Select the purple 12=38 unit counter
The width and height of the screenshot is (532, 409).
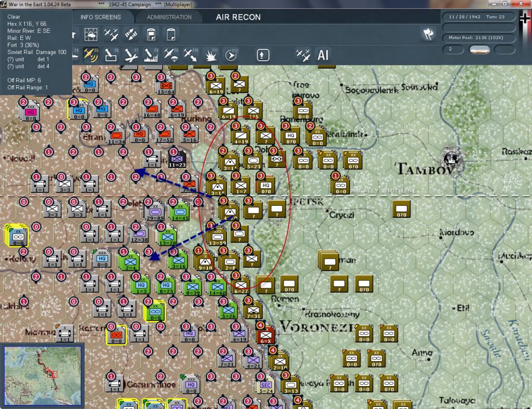(139, 233)
